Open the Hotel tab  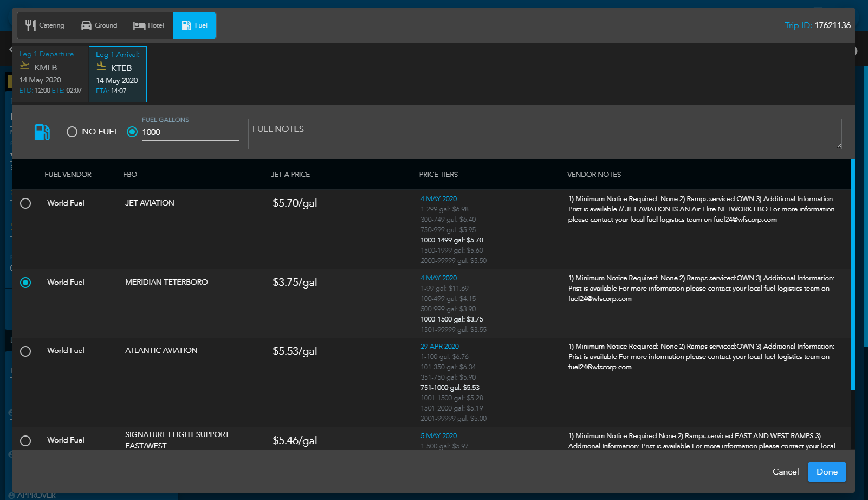(x=149, y=25)
